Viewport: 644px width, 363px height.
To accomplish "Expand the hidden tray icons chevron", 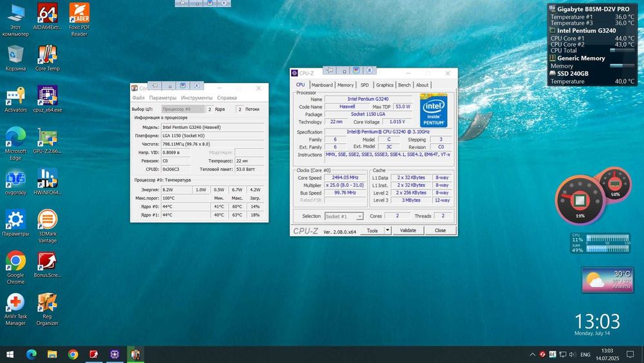I will [x=533, y=355].
